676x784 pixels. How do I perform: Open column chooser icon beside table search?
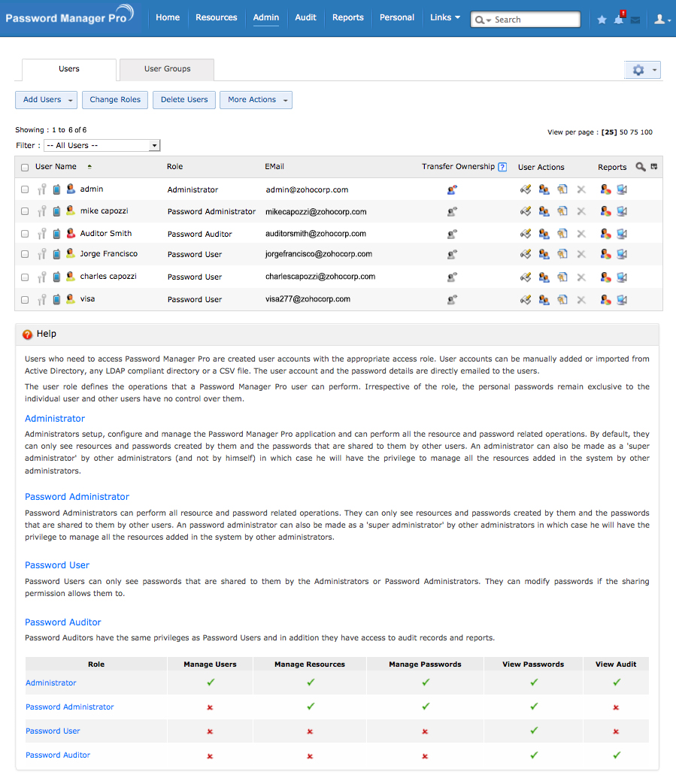coord(654,167)
